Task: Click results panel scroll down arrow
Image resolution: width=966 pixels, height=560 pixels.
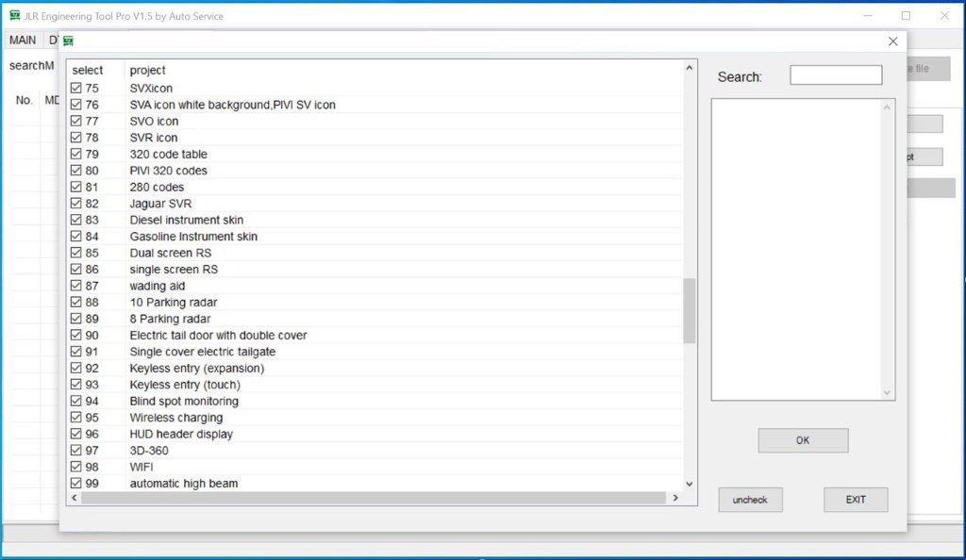Action: [887, 392]
